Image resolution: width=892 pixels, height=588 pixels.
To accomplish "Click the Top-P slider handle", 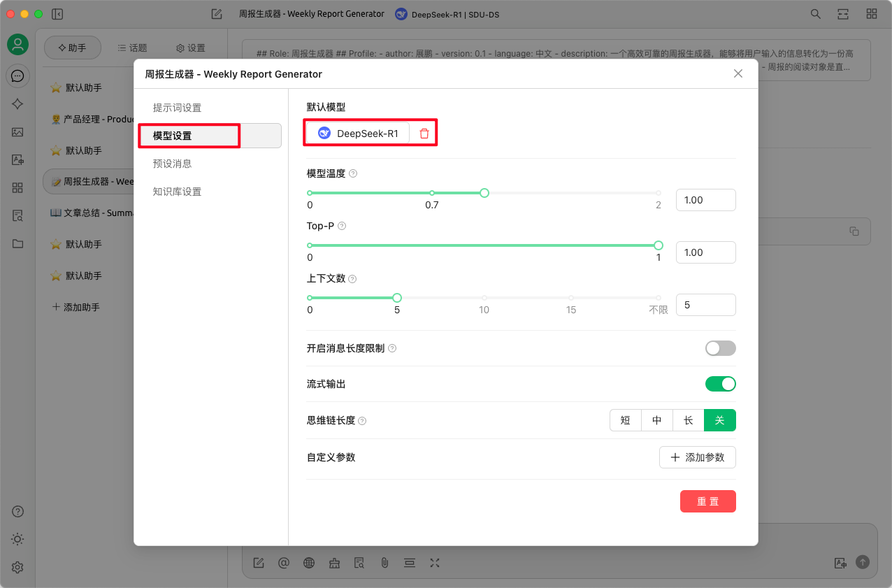I will (659, 245).
